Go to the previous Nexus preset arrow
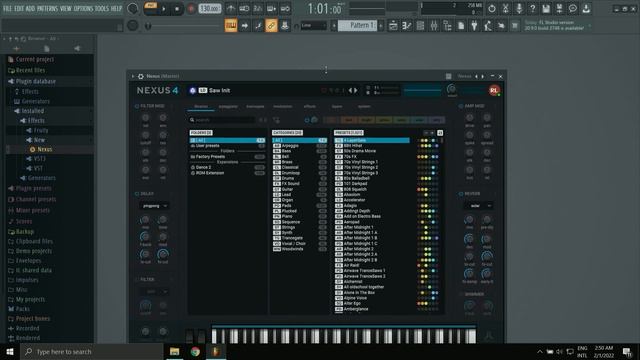The image size is (640, 360). point(350,90)
